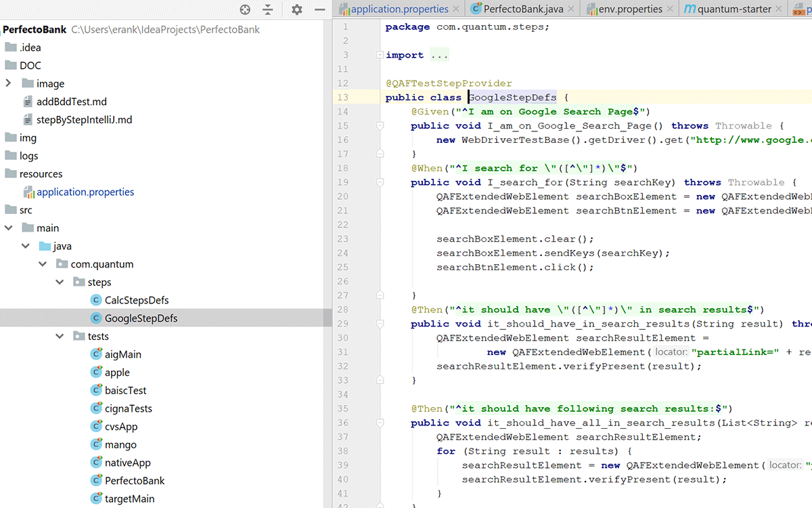The width and height of the screenshot is (812, 508).
Task: Collapse the steps package arrow
Action: (x=60, y=282)
